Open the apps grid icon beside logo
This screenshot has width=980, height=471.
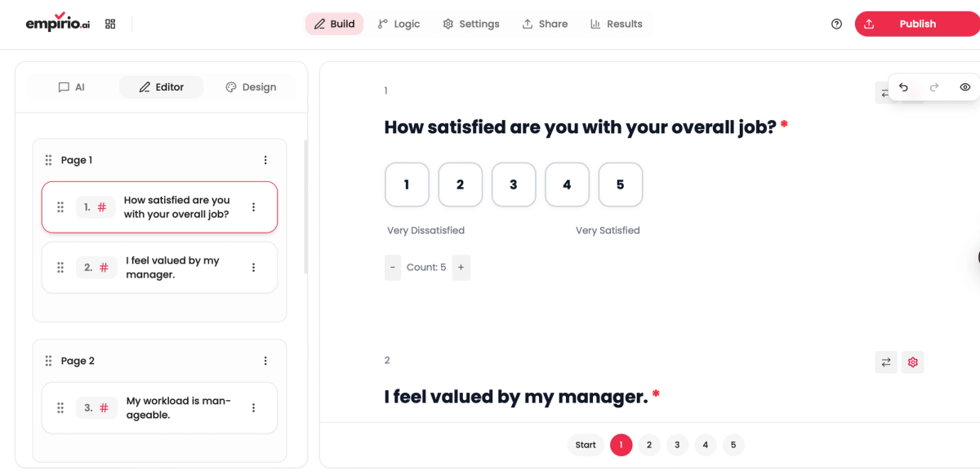point(110,24)
